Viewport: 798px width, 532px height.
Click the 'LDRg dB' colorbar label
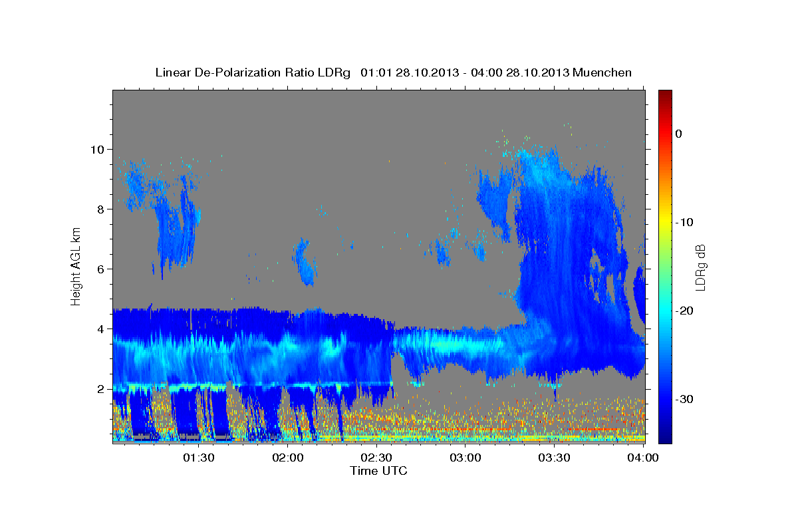click(x=700, y=267)
